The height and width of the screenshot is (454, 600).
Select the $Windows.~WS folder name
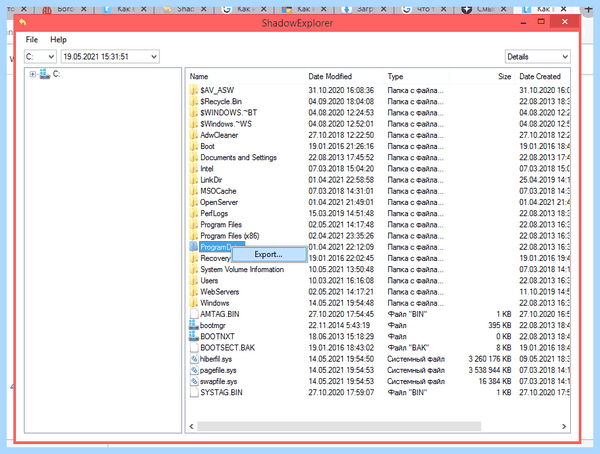226,124
